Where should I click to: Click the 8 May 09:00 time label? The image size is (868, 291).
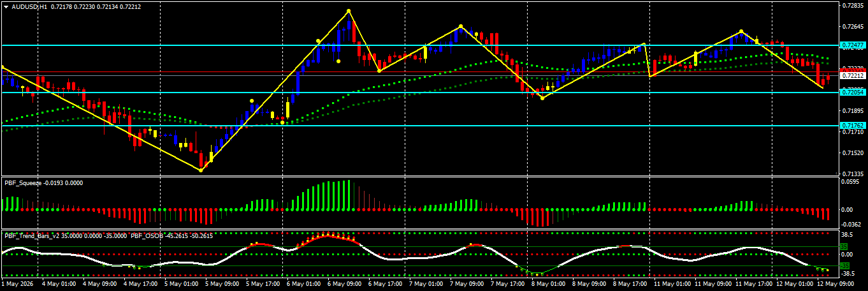point(588,283)
